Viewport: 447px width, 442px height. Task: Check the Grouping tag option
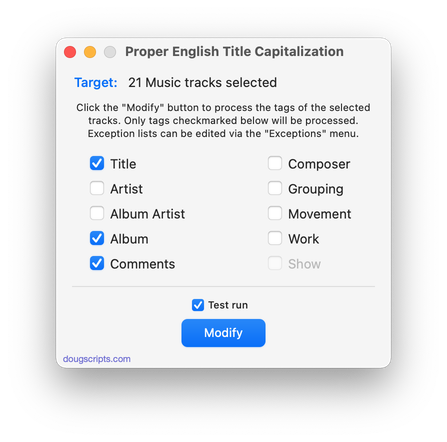click(x=275, y=188)
